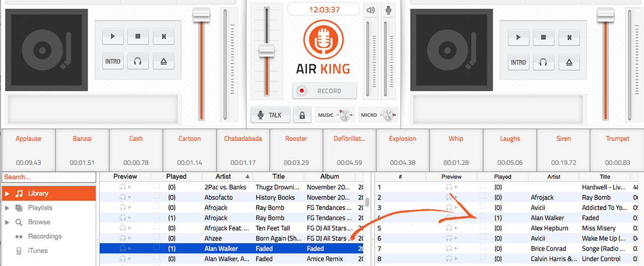Image resolution: width=644 pixels, height=266 pixels.
Task: Click the MICRO level knob
Action: (x=387, y=115)
